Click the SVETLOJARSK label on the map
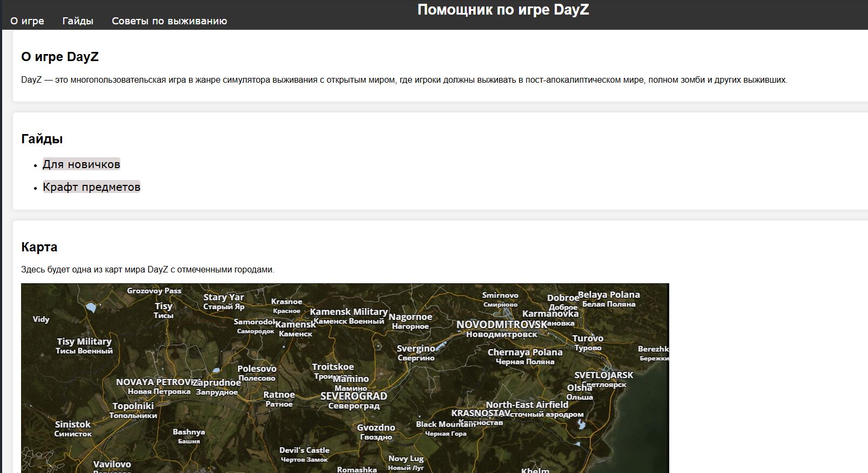The image size is (868, 473). pos(604,375)
